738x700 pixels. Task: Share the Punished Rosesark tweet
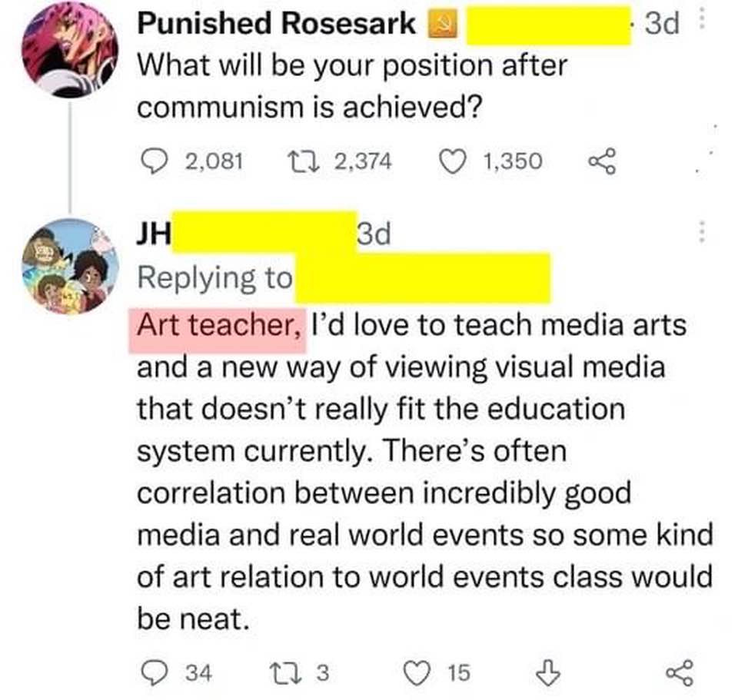pyautogui.click(x=602, y=161)
